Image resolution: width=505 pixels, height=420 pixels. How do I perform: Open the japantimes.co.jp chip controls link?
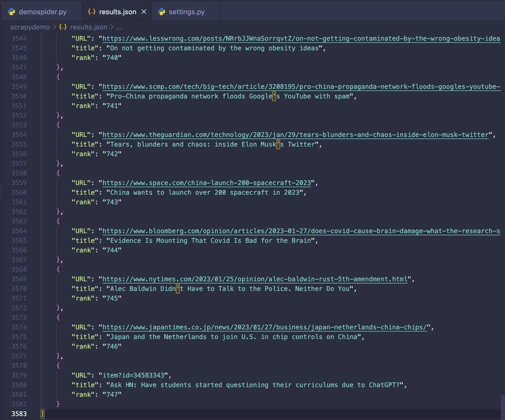tap(264, 327)
